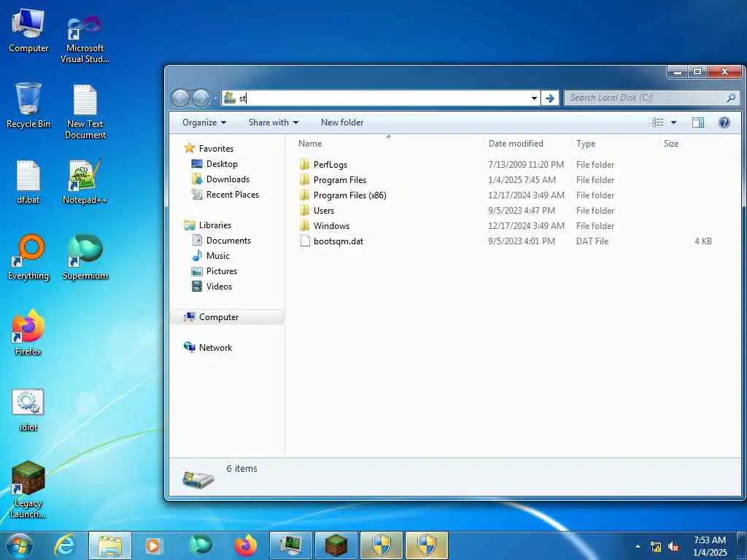
Task: Select the idiot file icon
Action: click(x=28, y=410)
